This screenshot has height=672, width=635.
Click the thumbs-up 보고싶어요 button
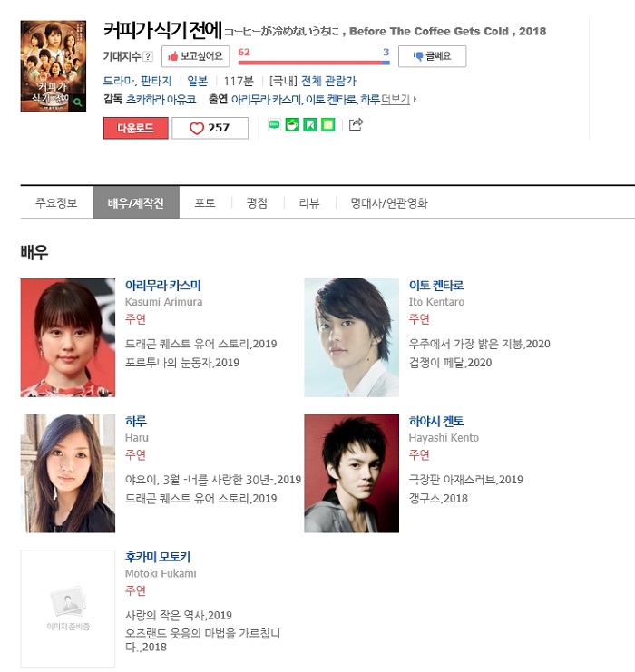196,56
